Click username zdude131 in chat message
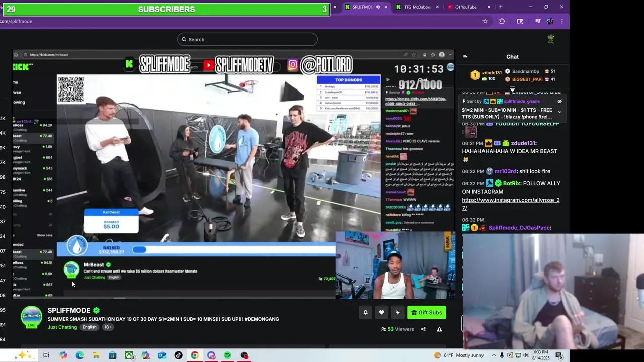The image size is (644, 362). pos(523,143)
